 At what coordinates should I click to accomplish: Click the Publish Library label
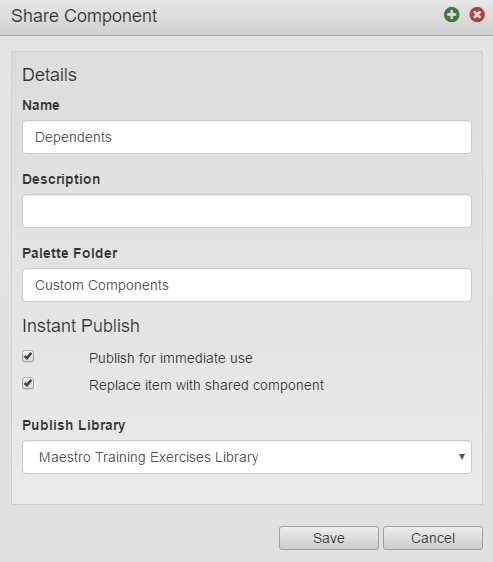coord(74,425)
